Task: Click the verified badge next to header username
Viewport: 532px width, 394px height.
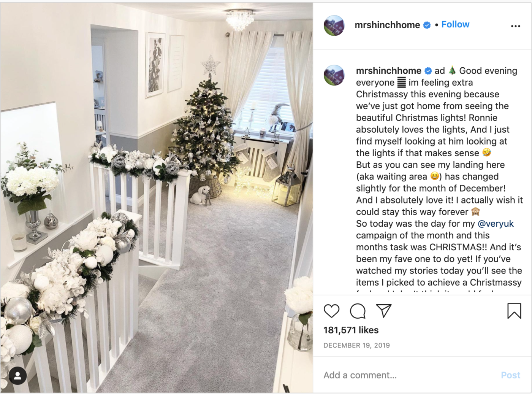Action: pyautogui.click(x=427, y=25)
